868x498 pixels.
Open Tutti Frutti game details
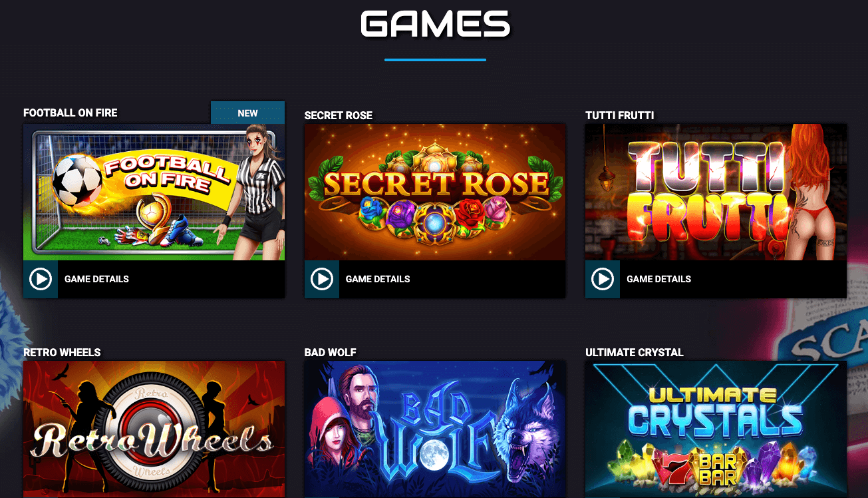(x=658, y=279)
